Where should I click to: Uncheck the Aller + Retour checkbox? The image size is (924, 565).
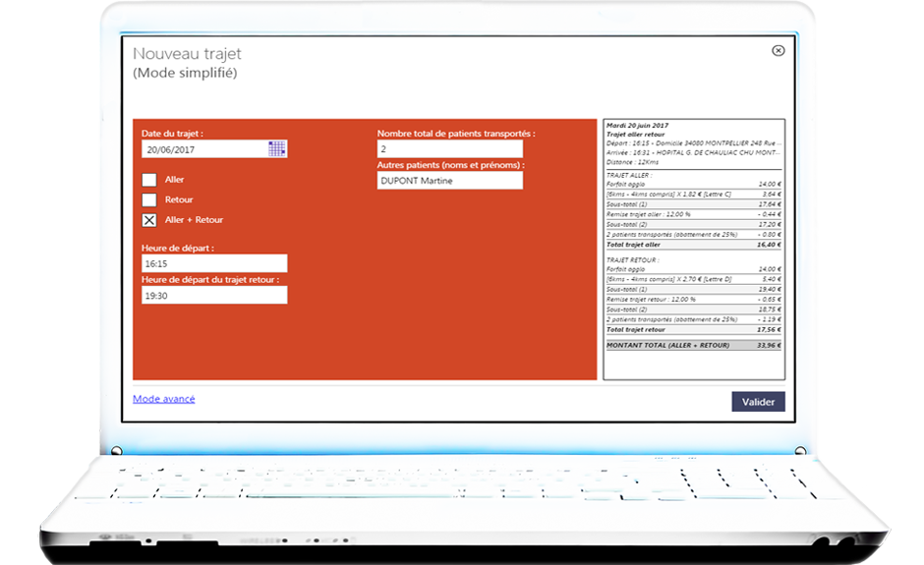point(149,221)
